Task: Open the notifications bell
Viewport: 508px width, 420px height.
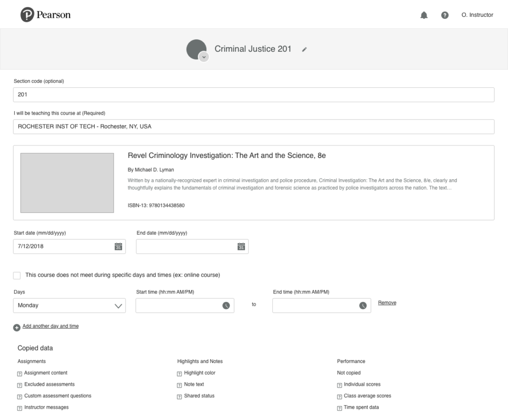Action: click(x=424, y=15)
